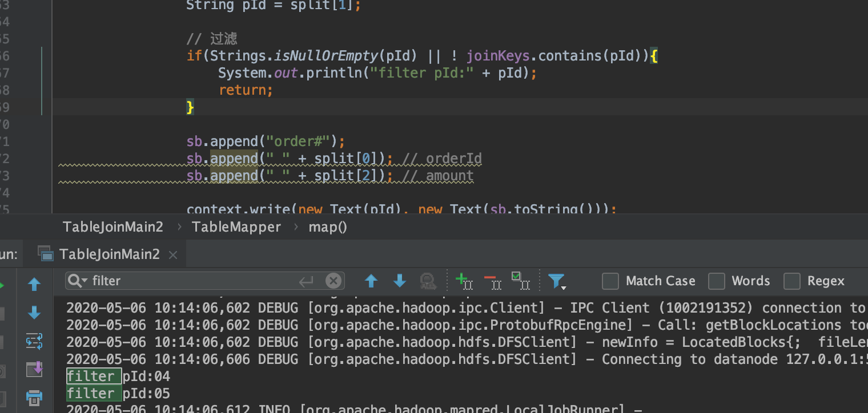This screenshot has width=868, height=413.
Task: Click the LocalJobRunner INFO log line
Action: (354, 408)
